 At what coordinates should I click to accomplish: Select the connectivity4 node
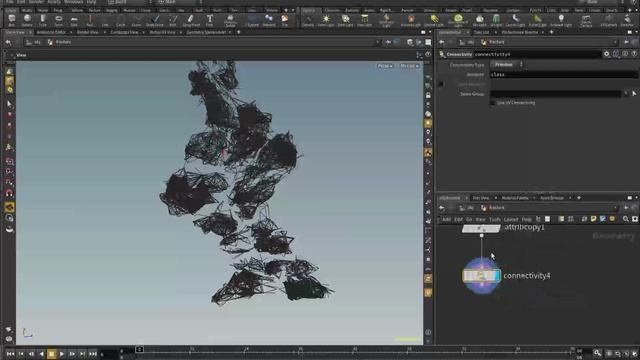482,276
